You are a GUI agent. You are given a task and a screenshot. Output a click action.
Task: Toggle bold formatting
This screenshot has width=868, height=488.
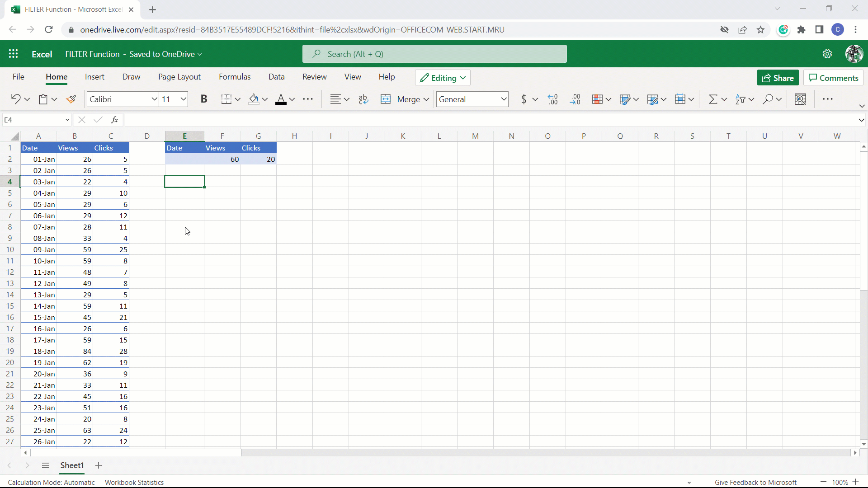[x=204, y=99]
